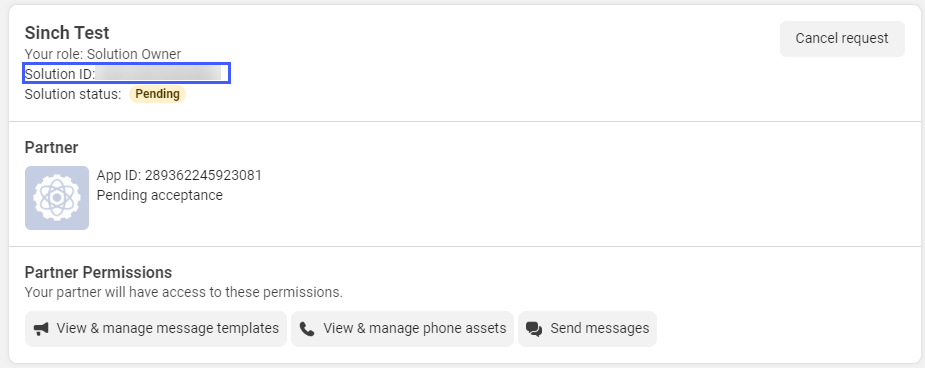Click the Partner section heading

(x=51, y=147)
